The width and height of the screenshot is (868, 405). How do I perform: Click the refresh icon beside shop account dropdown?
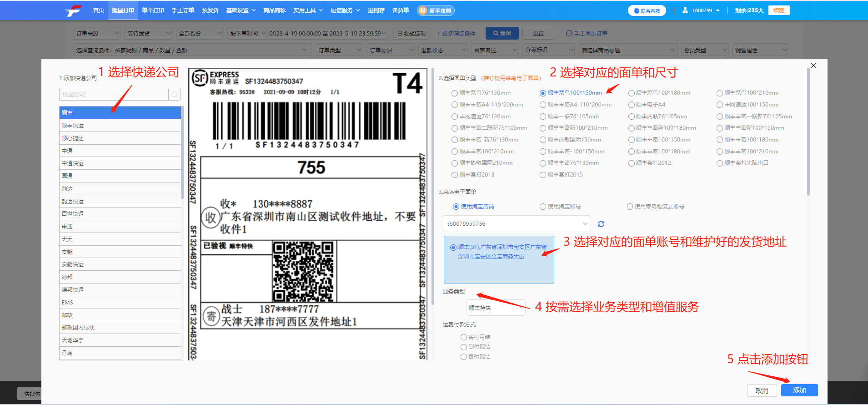coord(601,224)
